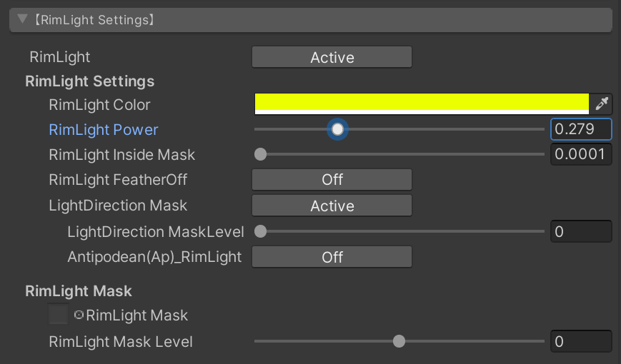This screenshot has width=621, height=364.
Task: Click the small circle icon beside RimLight Mask
Action: (79, 315)
